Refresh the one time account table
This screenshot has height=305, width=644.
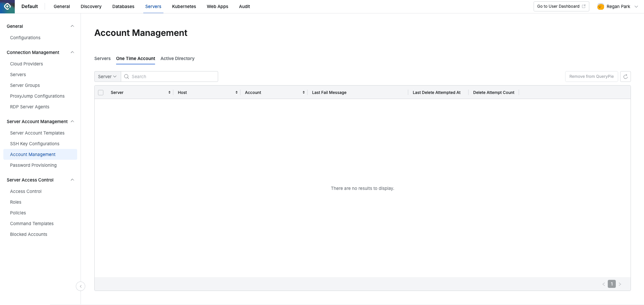625,77
